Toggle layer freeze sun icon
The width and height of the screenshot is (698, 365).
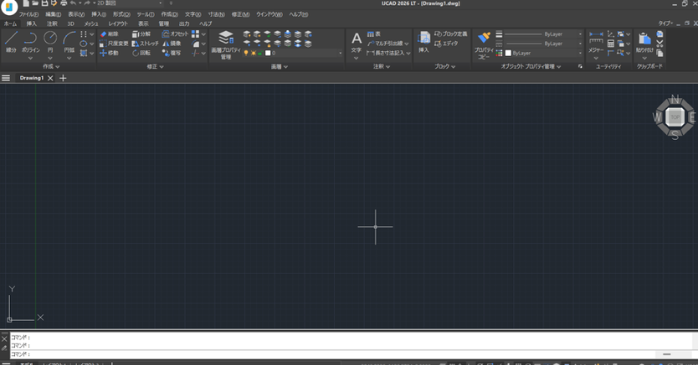[x=253, y=53]
